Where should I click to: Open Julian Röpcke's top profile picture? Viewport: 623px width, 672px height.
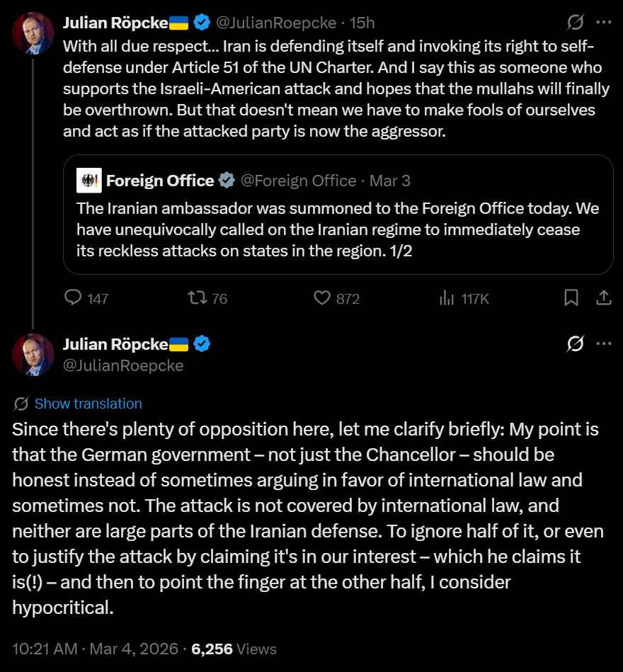(x=33, y=33)
